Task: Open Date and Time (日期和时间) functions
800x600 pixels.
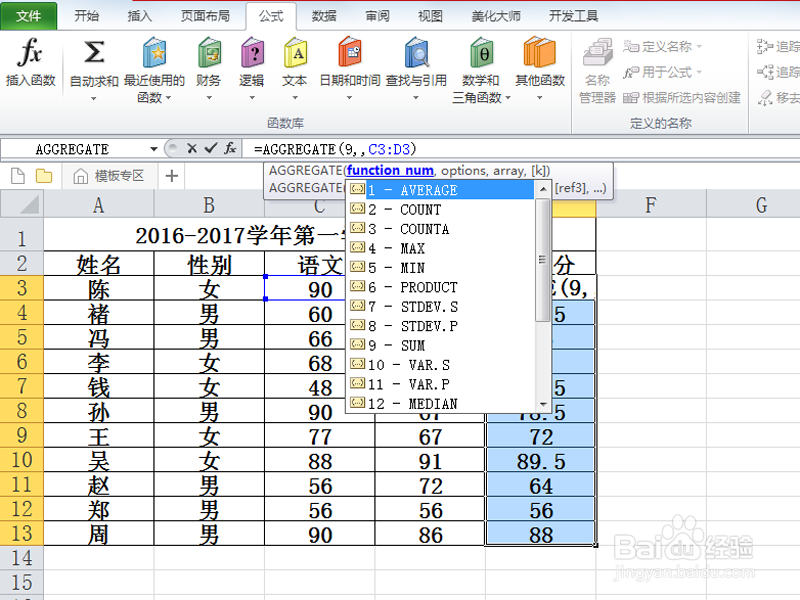Action: pyautogui.click(x=349, y=69)
